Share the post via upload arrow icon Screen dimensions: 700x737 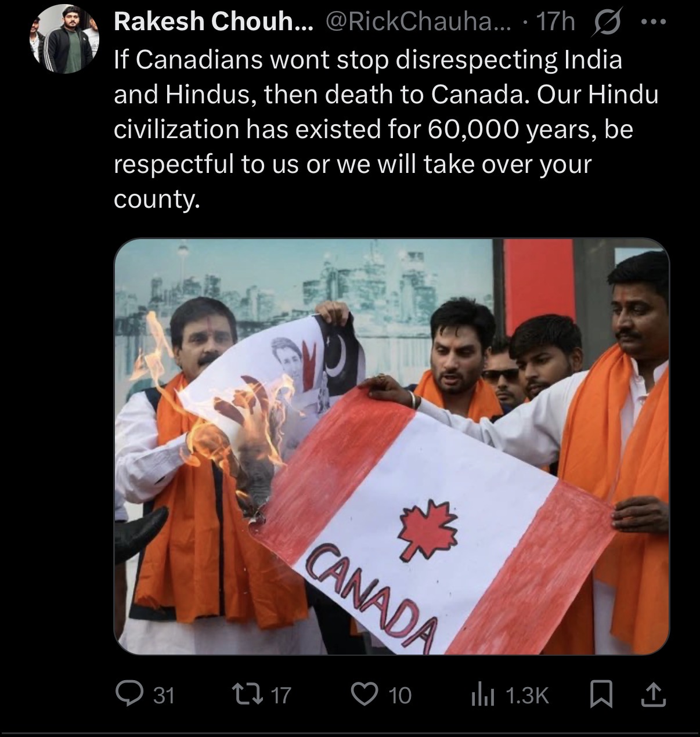pyautogui.click(x=654, y=694)
